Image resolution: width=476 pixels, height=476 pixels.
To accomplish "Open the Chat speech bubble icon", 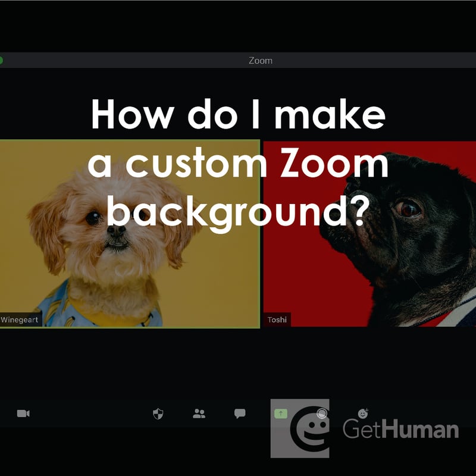I will [x=240, y=414].
